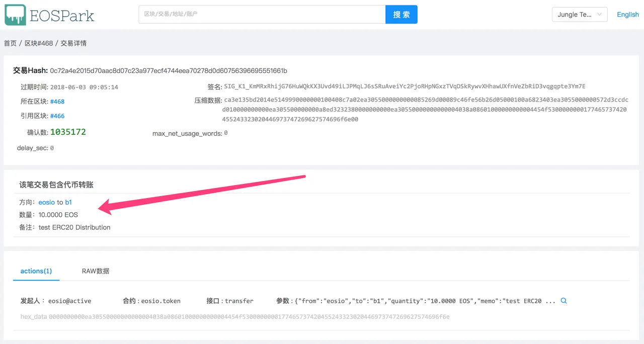644x344 pixels.
Task: Click the memo test ERC20 Distribution
Action: coord(74,227)
